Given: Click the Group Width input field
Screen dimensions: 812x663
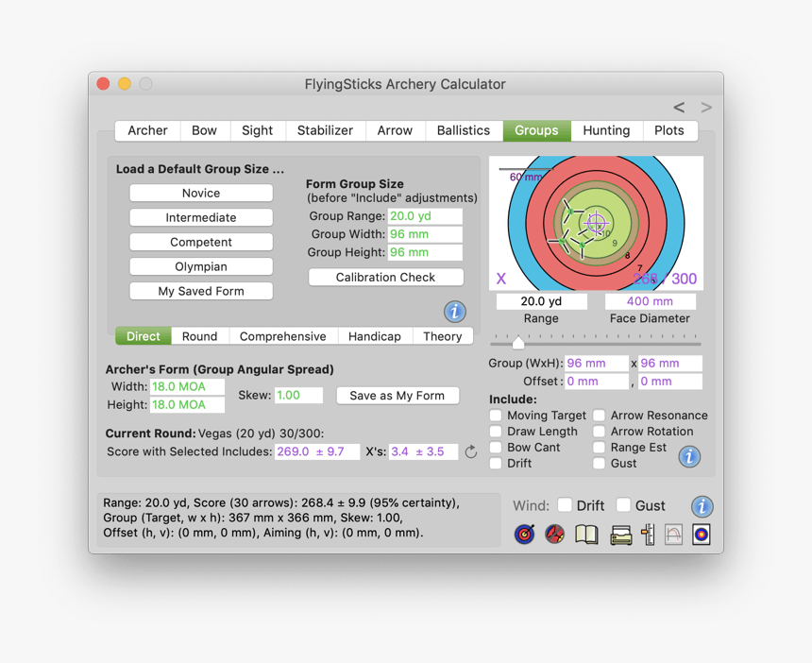Looking at the screenshot, I should 425,234.
